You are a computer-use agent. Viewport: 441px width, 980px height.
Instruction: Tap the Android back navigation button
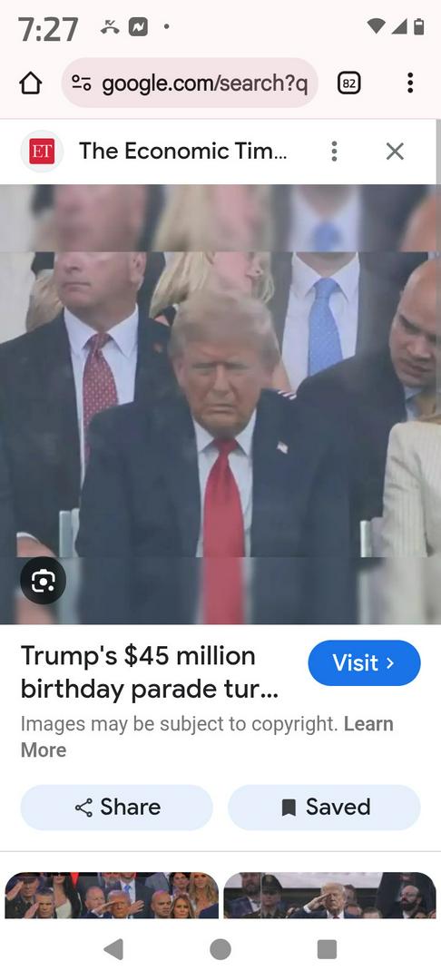113,949
